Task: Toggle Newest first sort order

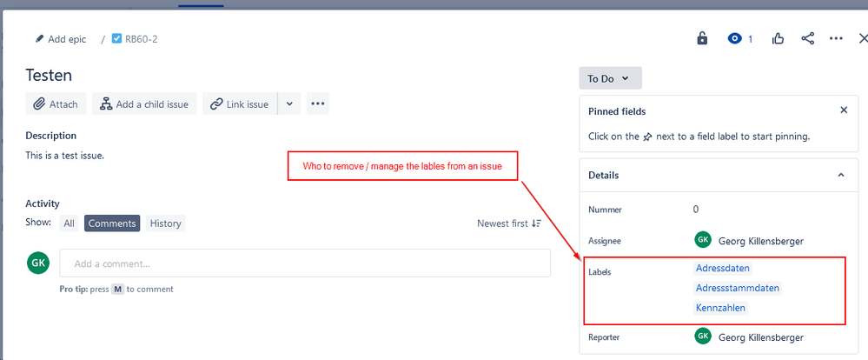Action: pos(509,223)
